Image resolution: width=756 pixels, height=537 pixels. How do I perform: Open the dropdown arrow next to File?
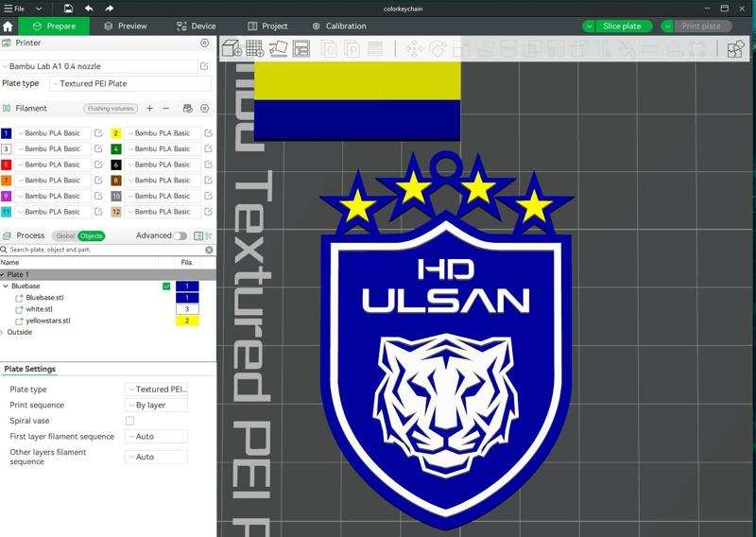pos(39,9)
